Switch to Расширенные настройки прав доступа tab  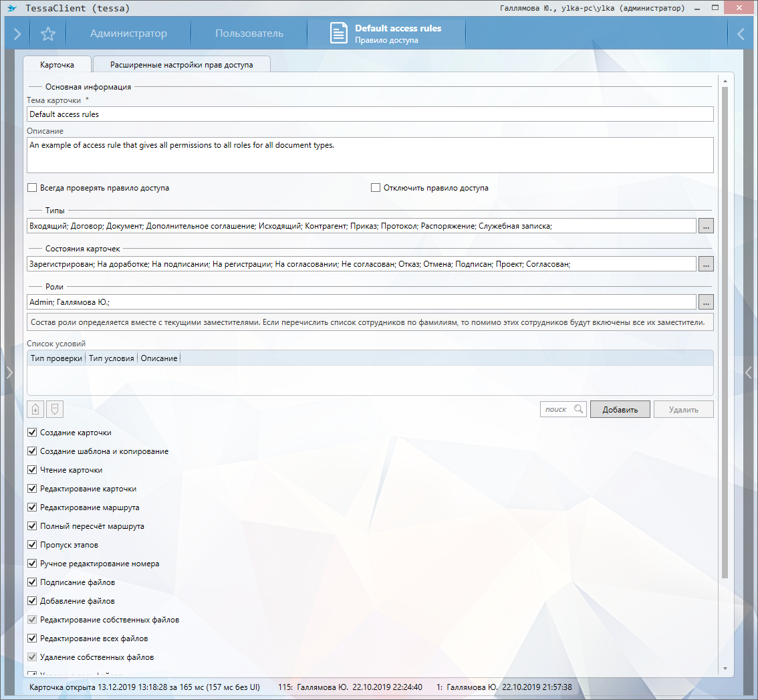(x=182, y=65)
